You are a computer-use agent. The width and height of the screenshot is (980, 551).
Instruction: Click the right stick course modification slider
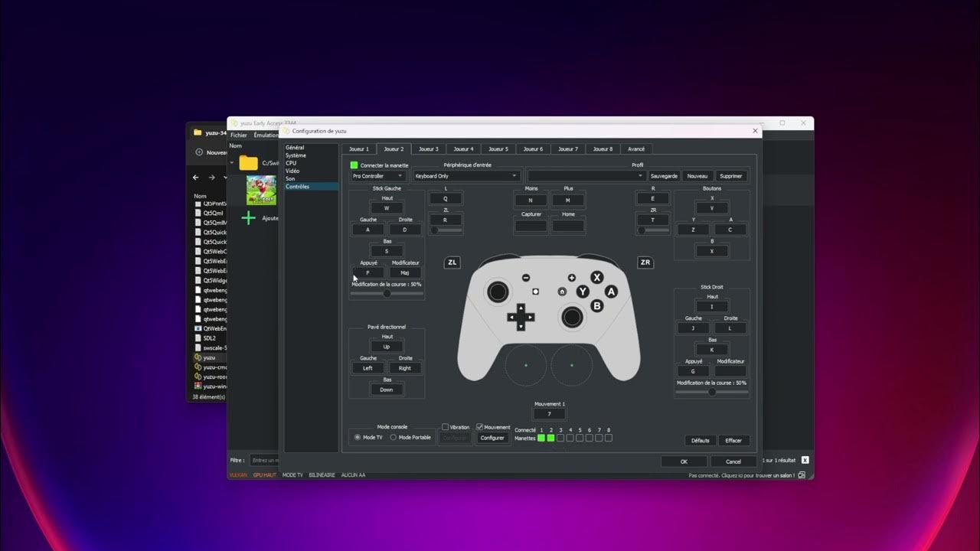712,392
